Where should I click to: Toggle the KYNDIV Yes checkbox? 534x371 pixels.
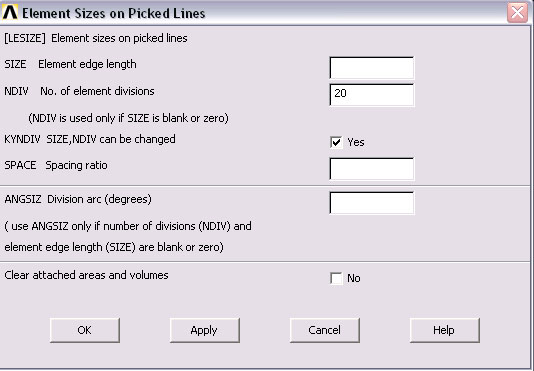click(x=336, y=142)
